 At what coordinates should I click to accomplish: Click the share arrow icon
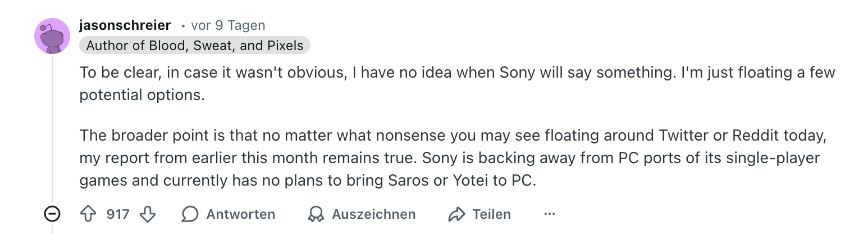point(457,214)
